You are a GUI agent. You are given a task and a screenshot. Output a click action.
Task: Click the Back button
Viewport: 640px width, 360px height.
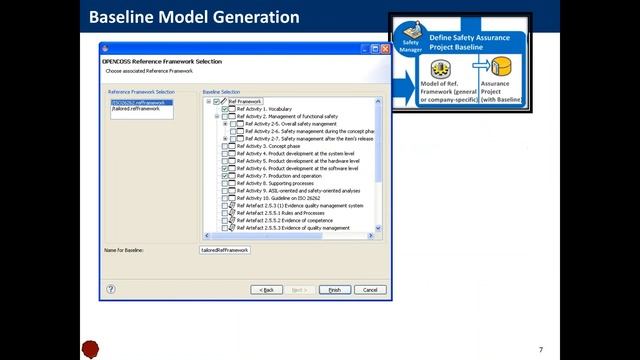pos(267,290)
